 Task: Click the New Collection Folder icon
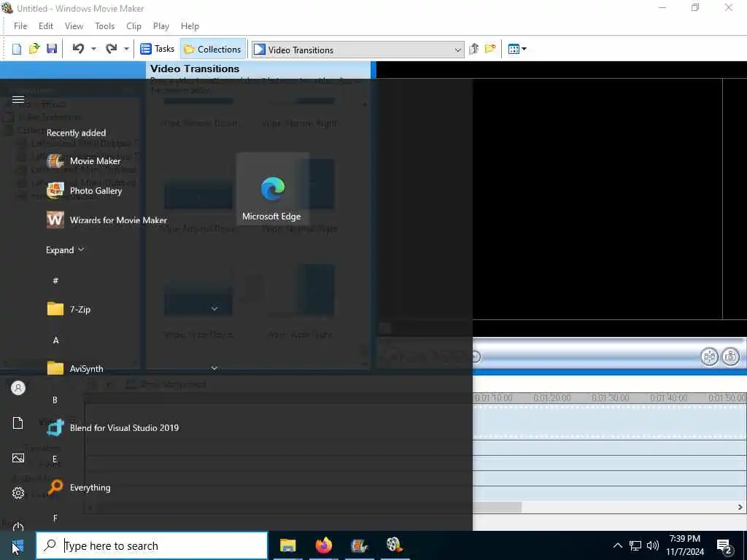490,49
